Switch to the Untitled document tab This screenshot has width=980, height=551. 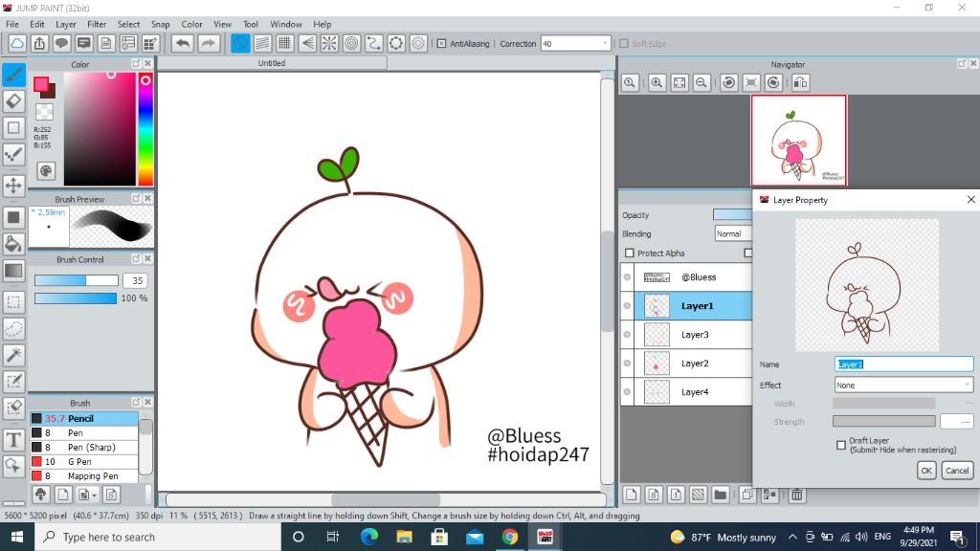click(272, 63)
